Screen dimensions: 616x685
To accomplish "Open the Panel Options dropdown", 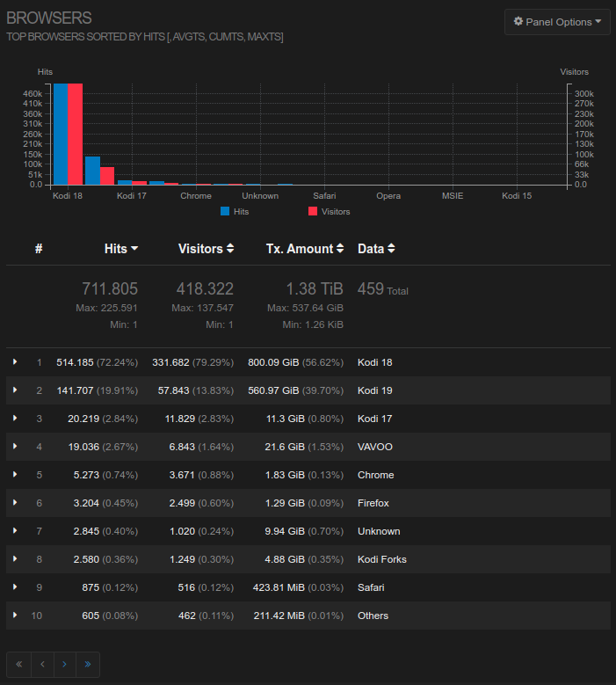I will point(557,22).
